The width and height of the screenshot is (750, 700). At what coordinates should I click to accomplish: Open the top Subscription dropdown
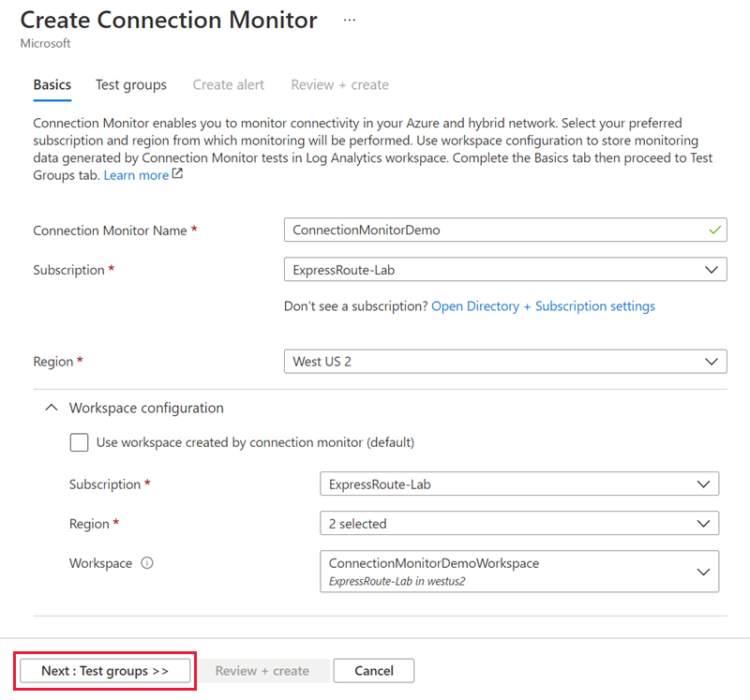click(x=504, y=270)
